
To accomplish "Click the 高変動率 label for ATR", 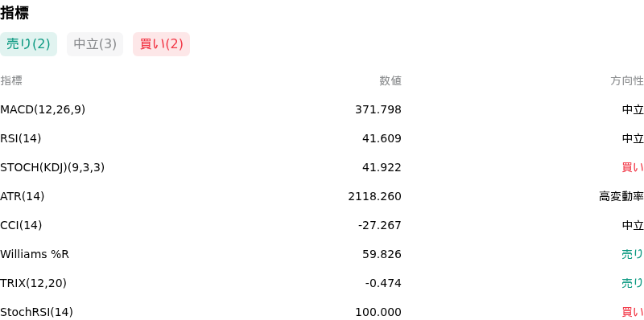I will click(621, 196).
